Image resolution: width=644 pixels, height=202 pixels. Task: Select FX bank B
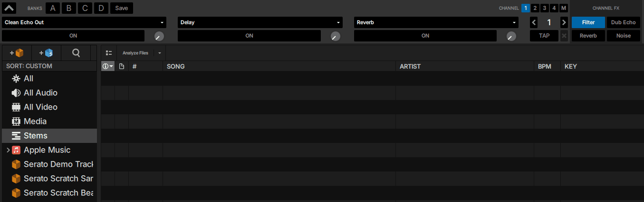[69, 8]
